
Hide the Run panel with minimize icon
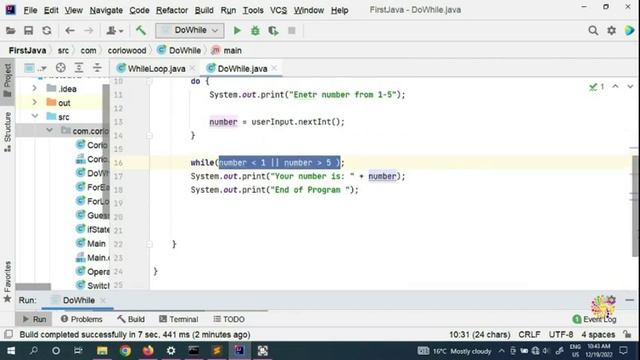click(x=629, y=300)
